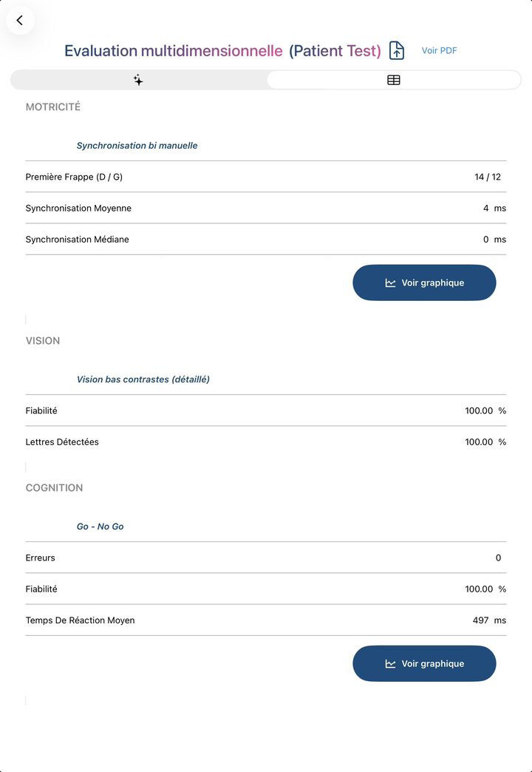Click the Synchronisation Médiane row label

pyautogui.click(x=78, y=240)
